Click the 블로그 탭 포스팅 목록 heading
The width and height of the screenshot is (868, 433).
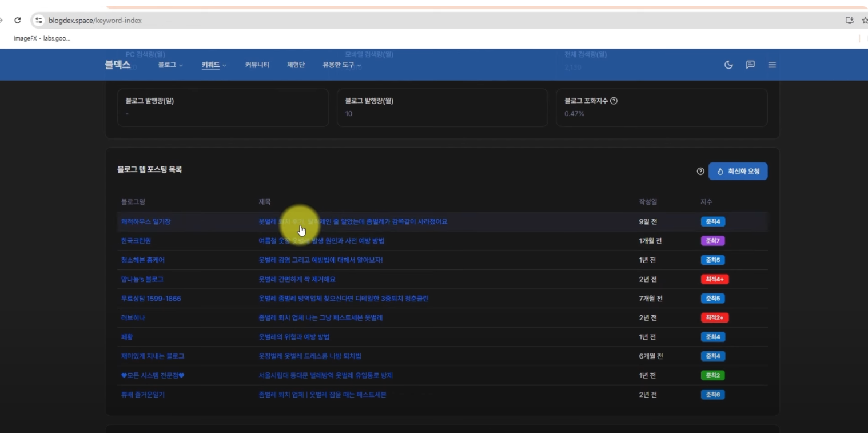coord(149,169)
